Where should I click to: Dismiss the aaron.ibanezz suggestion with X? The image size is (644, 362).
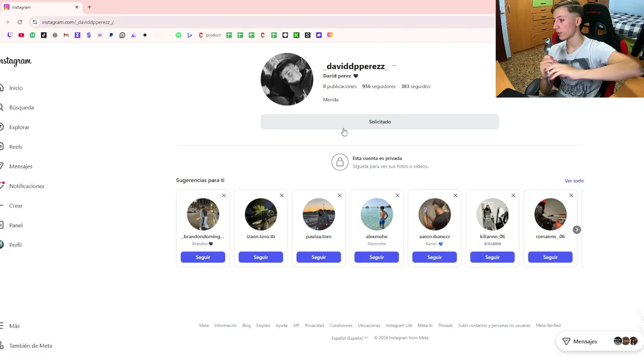point(455,196)
